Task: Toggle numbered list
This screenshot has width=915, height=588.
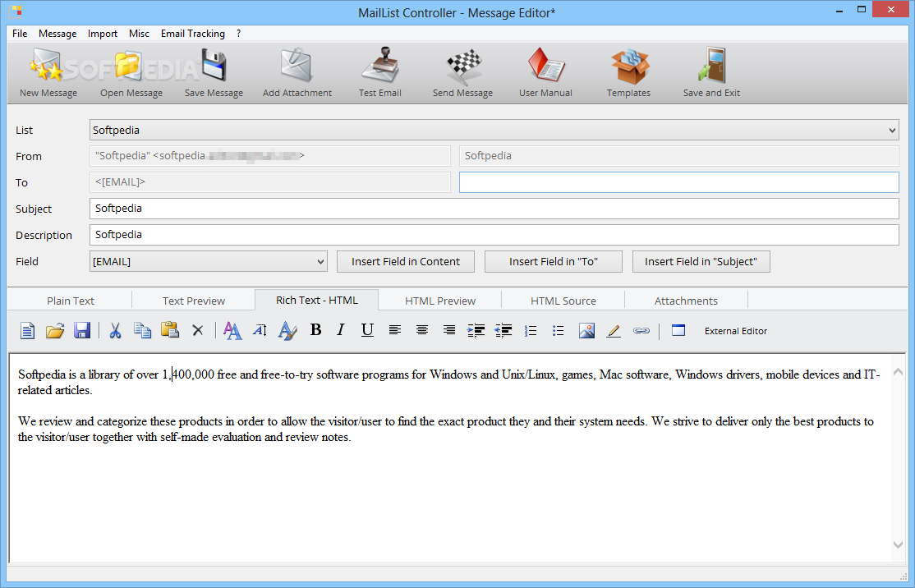Action: (531, 331)
